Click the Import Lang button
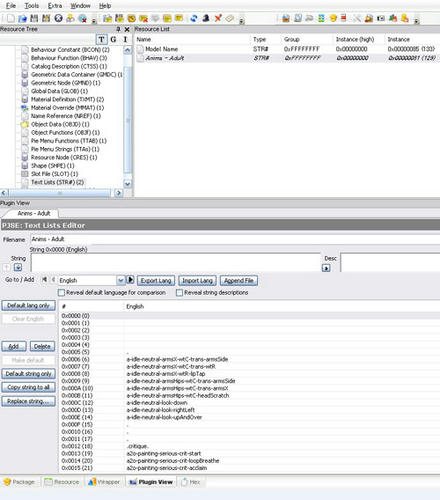The image size is (440, 500). coord(197,280)
